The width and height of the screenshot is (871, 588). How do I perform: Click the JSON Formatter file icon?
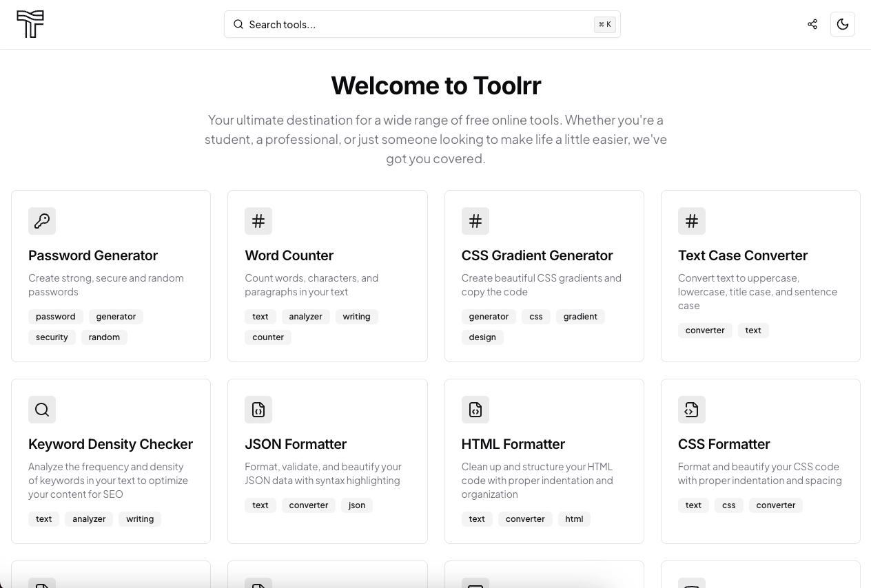pos(258,409)
